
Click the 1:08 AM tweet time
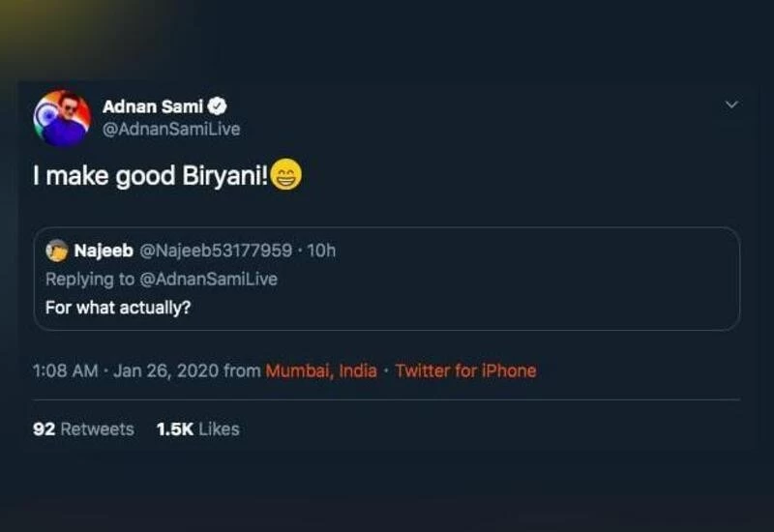[x=64, y=370]
